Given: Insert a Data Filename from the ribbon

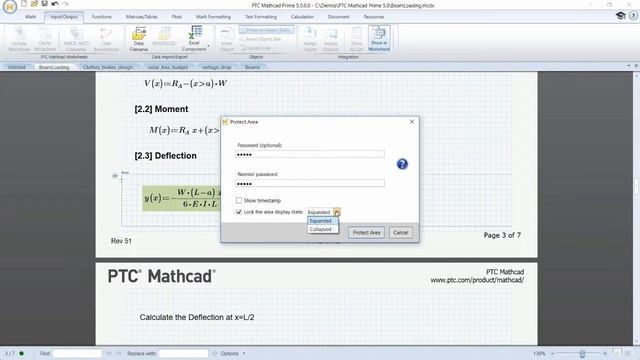Looking at the screenshot, I should coord(139,39).
